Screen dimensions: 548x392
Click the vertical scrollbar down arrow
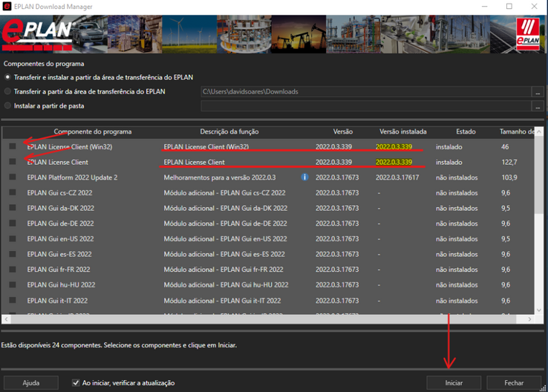(539, 310)
